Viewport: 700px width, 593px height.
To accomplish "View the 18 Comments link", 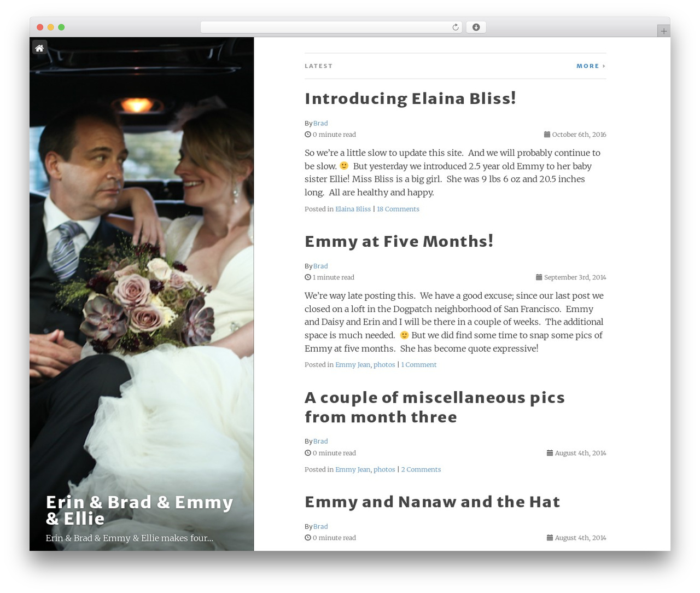I will click(x=398, y=209).
